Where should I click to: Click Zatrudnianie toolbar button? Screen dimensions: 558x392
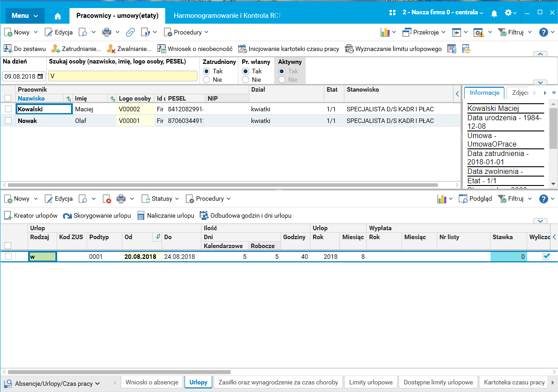(x=76, y=49)
